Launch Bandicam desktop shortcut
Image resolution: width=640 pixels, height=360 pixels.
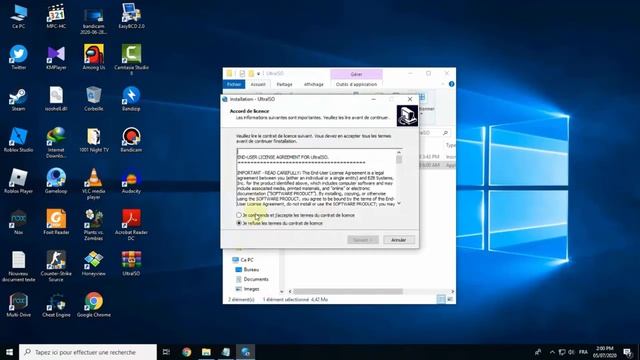click(x=131, y=140)
